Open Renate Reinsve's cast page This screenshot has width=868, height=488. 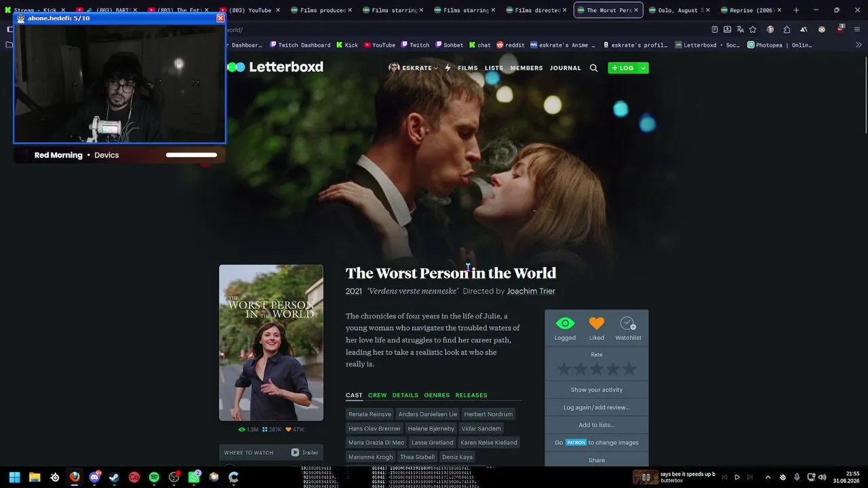click(x=370, y=414)
